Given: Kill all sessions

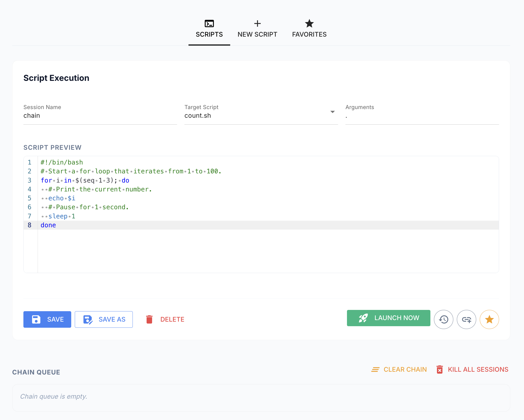Looking at the screenshot, I should [x=472, y=370].
